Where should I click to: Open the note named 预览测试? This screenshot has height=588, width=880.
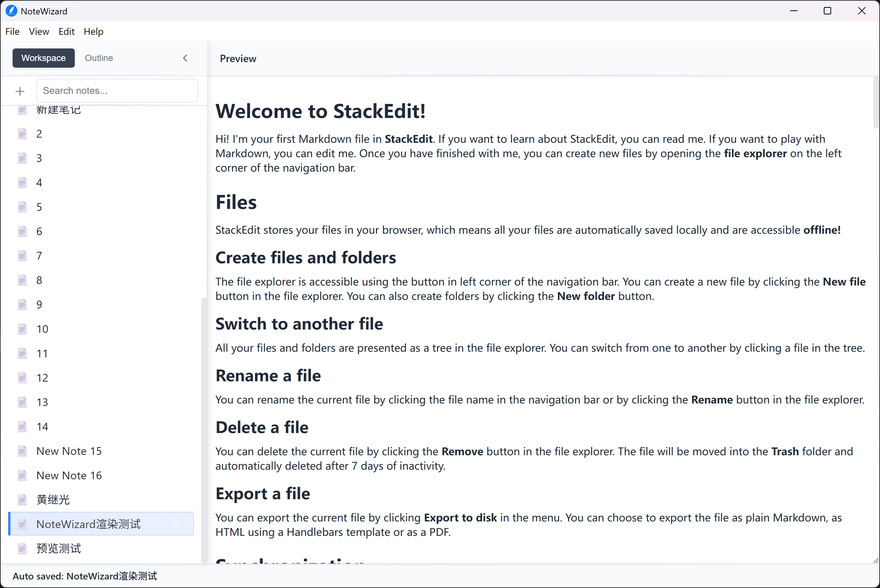(x=101, y=548)
